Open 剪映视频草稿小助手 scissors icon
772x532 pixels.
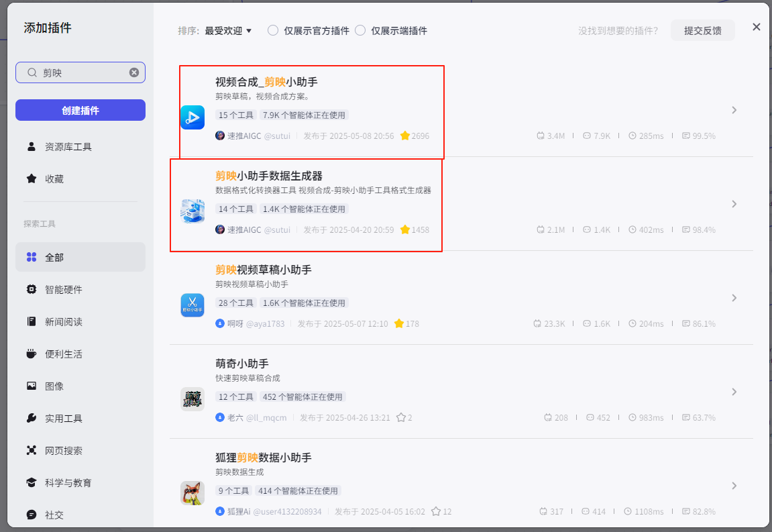coord(192,305)
